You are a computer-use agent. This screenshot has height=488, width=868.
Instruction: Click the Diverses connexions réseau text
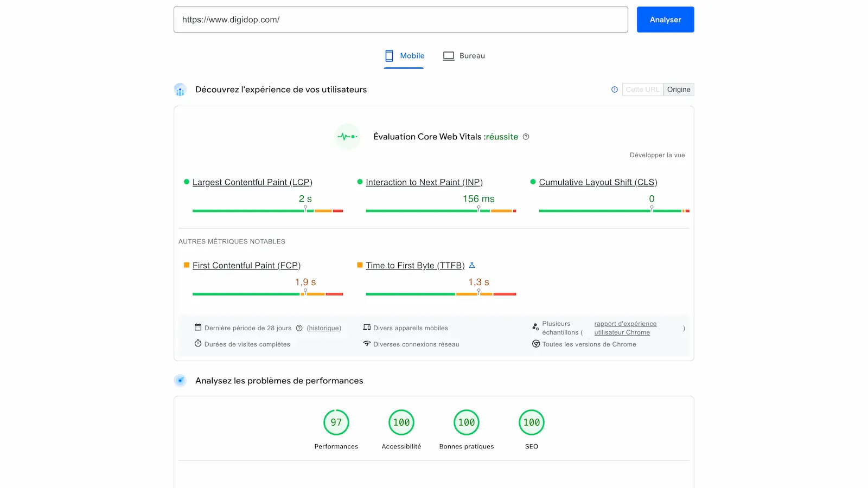click(416, 344)
